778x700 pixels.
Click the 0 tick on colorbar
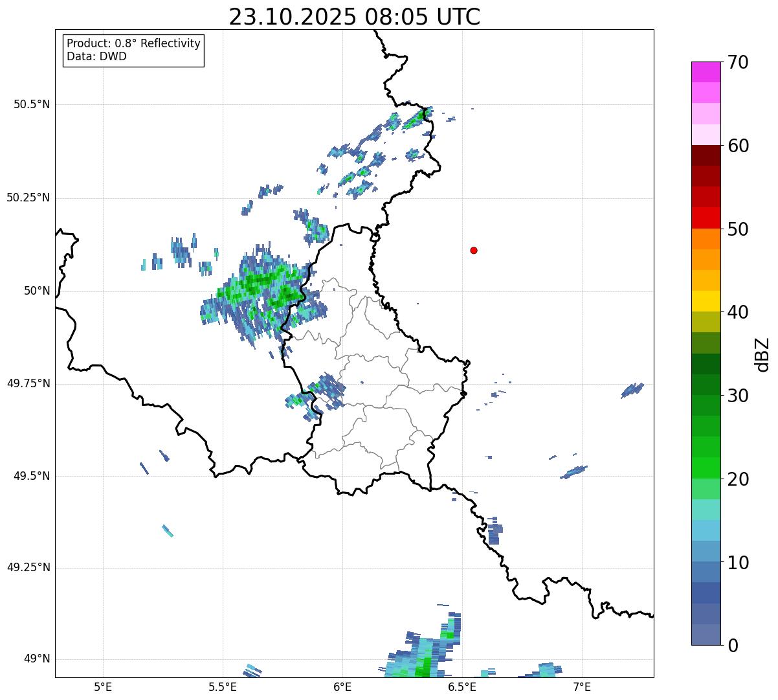(732, 646)
